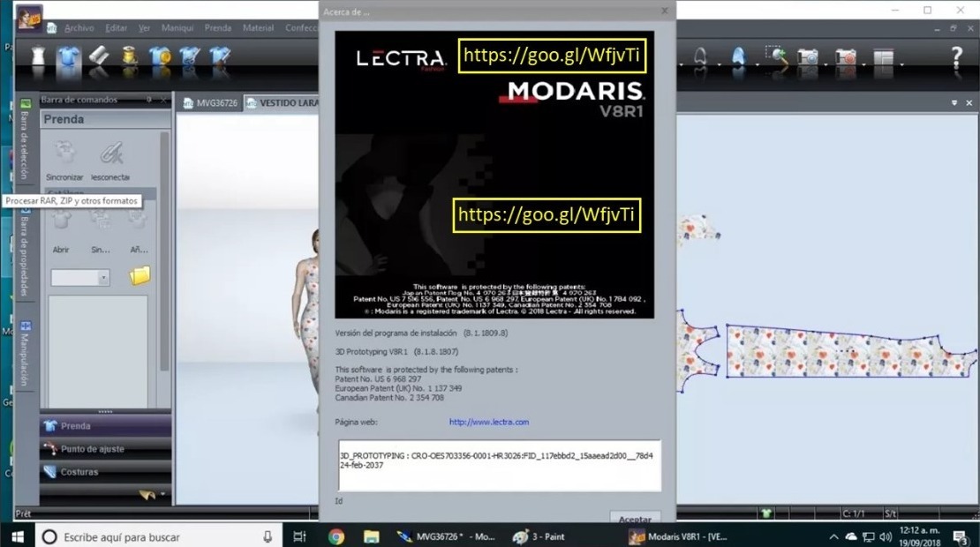Select the outline mannequin display icon

[700, 56]
